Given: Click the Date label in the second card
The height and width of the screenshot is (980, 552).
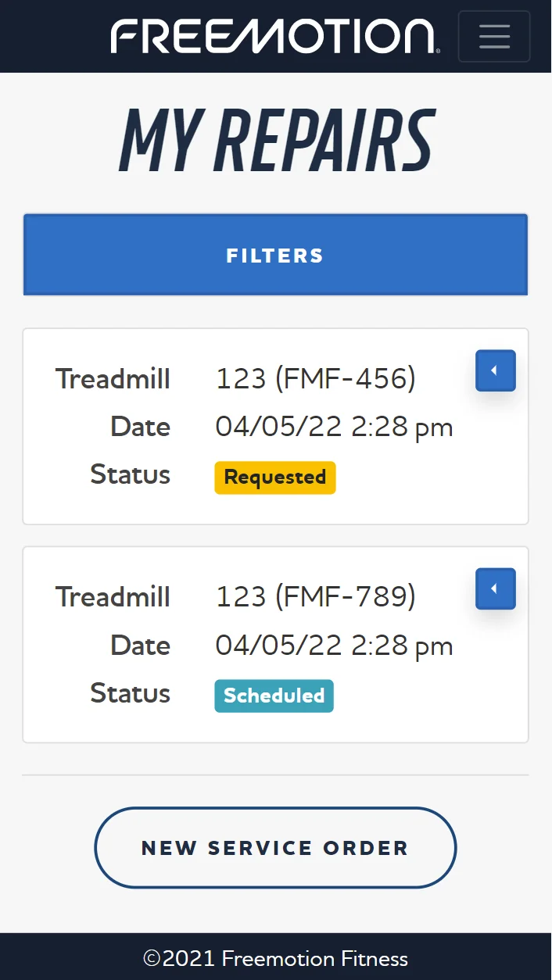Looking at the screenshot, I should 140,646.
